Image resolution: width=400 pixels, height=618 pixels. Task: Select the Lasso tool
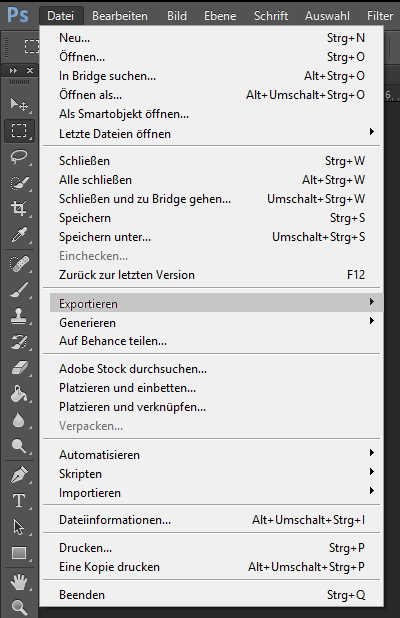[x=19, y=157]
